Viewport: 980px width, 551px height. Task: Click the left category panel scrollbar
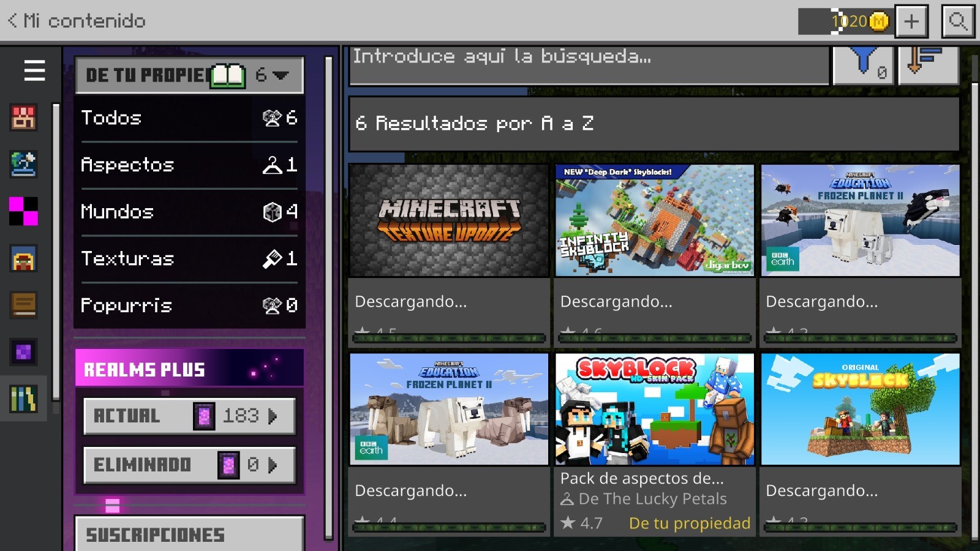(329, 298)
